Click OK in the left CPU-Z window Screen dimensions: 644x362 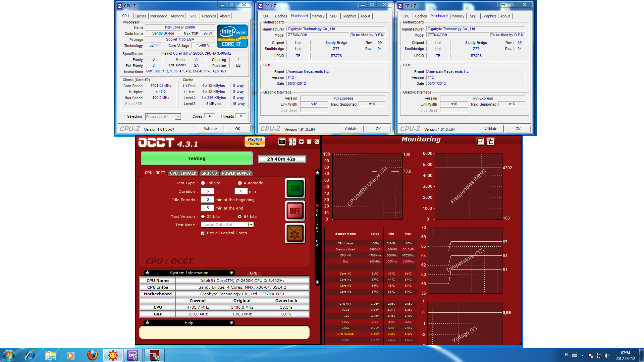[x=237, y=129]
